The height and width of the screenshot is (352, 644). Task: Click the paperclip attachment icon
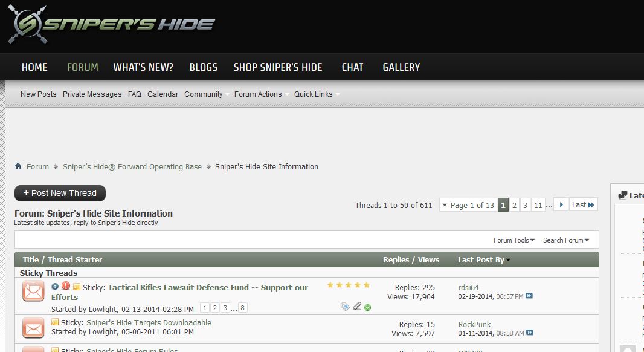click(x=357, y=306)
